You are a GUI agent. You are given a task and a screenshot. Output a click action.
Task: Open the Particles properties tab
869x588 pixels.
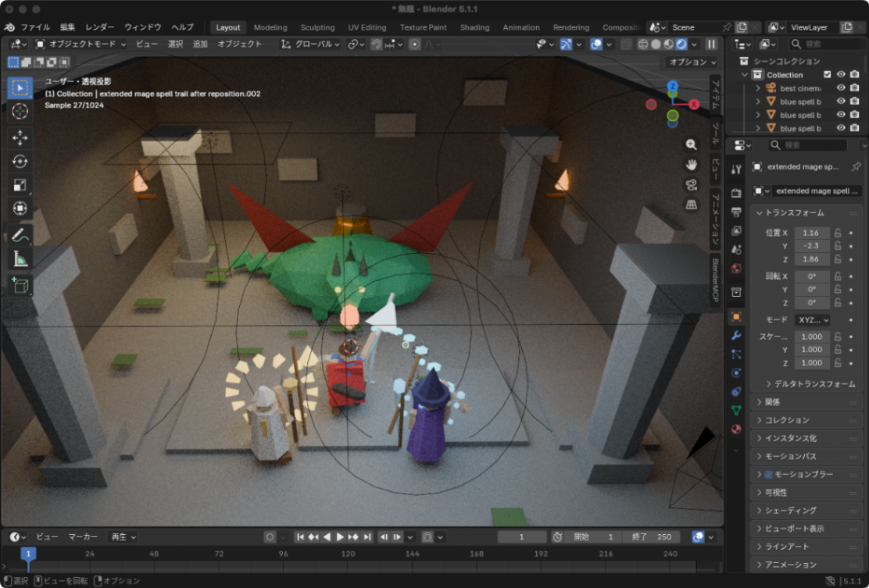click(736, 354)
